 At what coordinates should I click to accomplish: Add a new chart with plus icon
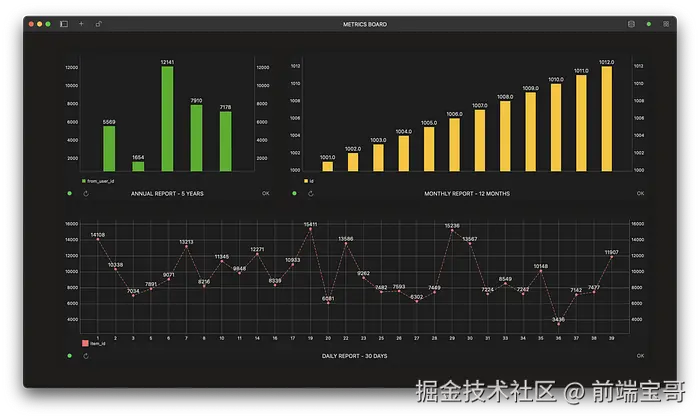[81, 24]
